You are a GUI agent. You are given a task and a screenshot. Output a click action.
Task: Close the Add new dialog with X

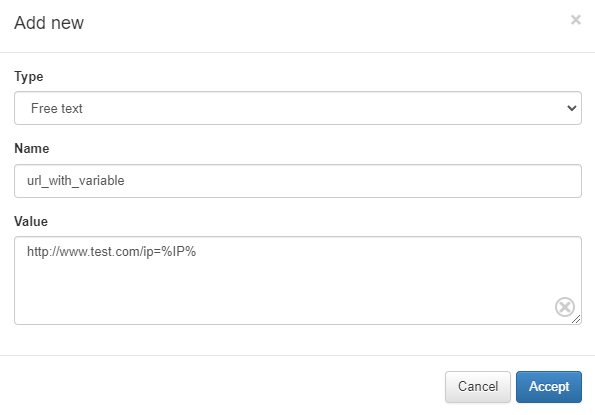tap(575, 20)
